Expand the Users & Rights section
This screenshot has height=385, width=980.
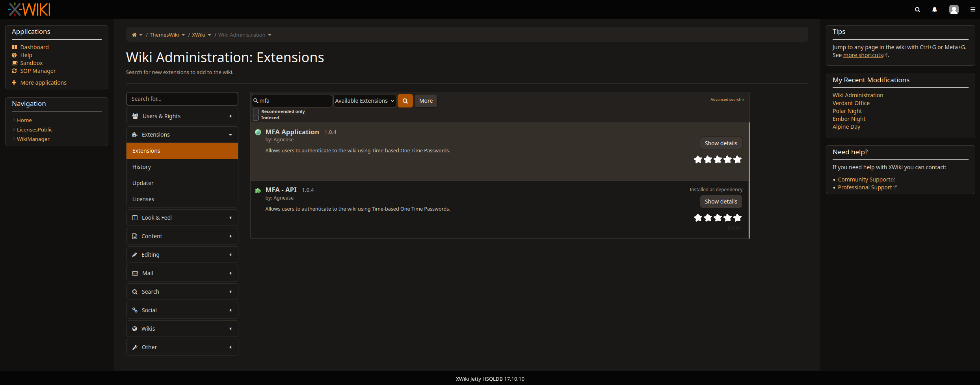coord(182,116)
